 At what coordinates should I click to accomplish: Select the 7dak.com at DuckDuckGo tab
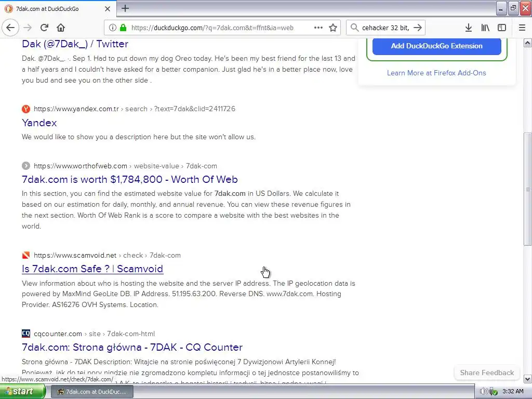pos(58,9)
